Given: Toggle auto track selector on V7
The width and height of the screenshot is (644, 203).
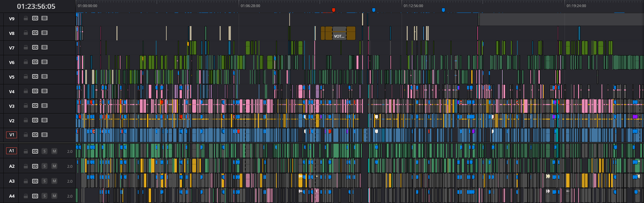Looking at the screenshot, I should point(35,48).
